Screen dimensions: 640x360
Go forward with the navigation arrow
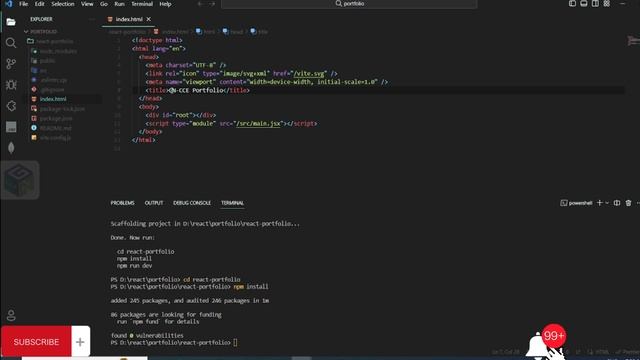[212, 4]
